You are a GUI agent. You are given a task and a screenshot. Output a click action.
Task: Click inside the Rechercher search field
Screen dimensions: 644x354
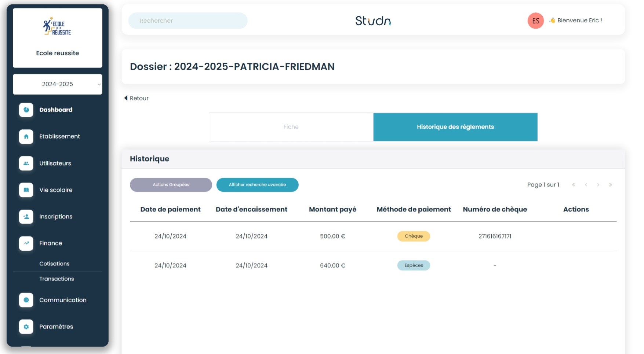click(188, 21)
